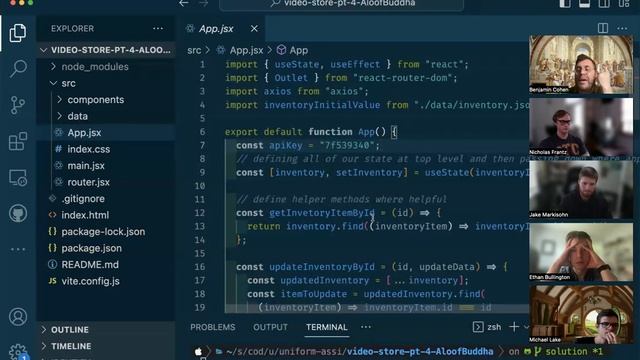This screenshot has height=360, width=640.
Task: Show additional activity bar views
Action: (x=18, y=249)
